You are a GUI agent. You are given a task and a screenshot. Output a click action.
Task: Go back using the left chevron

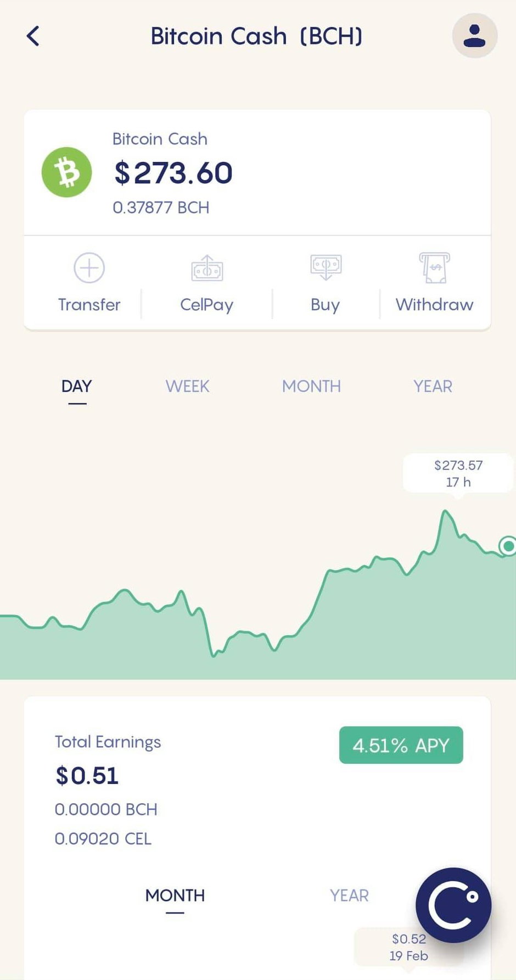(33, 36)
